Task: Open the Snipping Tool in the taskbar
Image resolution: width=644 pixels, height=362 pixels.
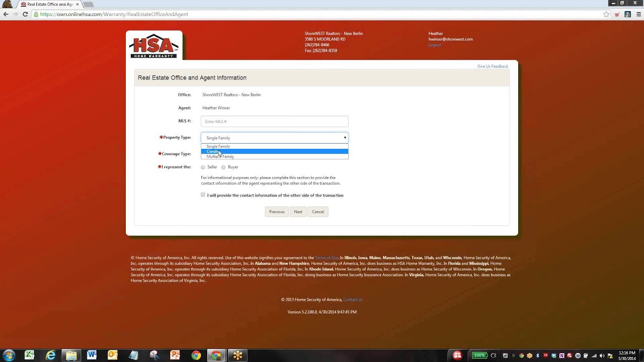Action: 154,355
